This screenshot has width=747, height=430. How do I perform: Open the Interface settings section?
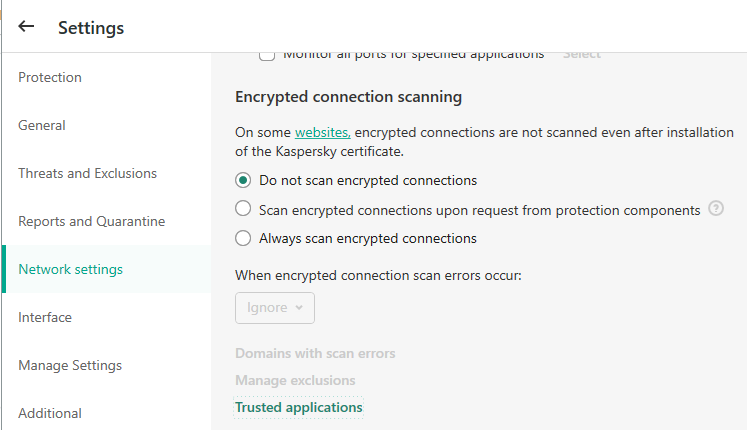[x=45, y=318]
